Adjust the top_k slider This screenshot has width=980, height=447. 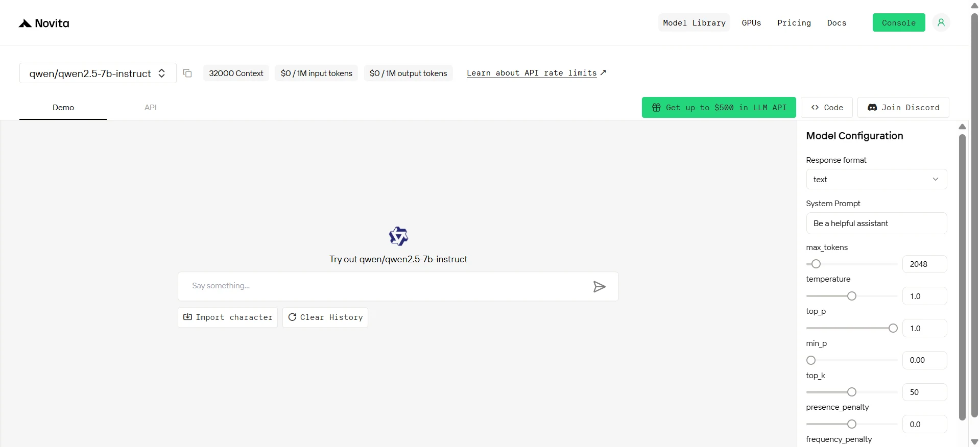851,392
